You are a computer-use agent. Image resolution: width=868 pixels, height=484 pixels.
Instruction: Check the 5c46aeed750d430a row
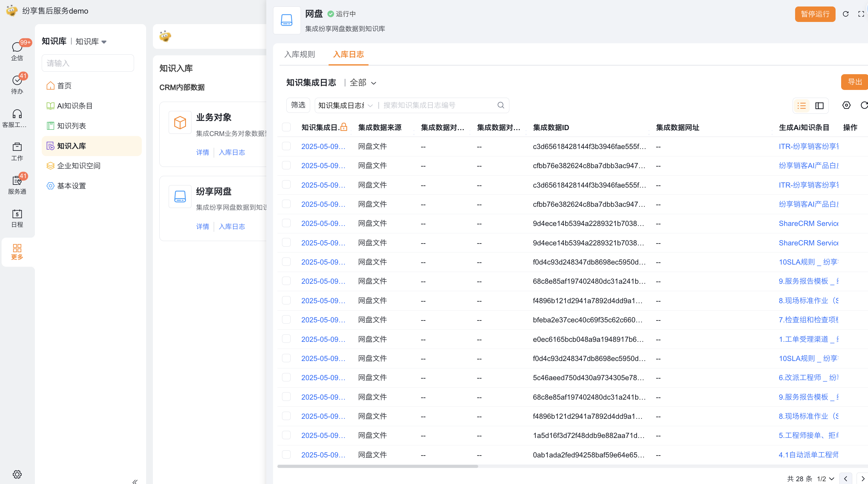[286, 377]
